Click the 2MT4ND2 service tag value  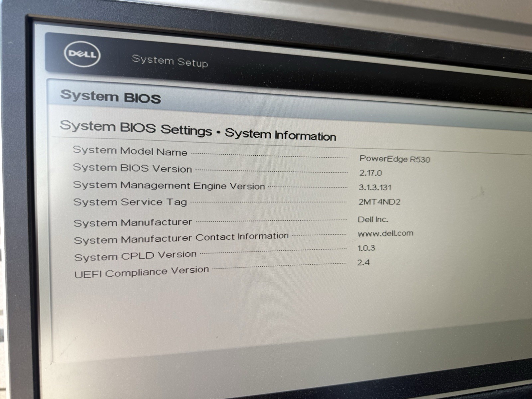click(x=379, y=201)
